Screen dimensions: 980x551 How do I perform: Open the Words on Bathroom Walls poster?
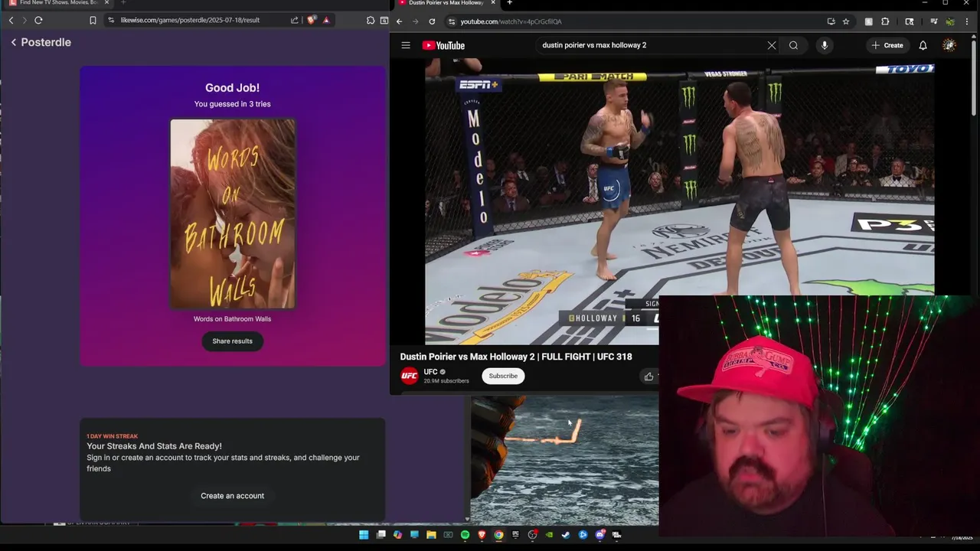[233, 214]
